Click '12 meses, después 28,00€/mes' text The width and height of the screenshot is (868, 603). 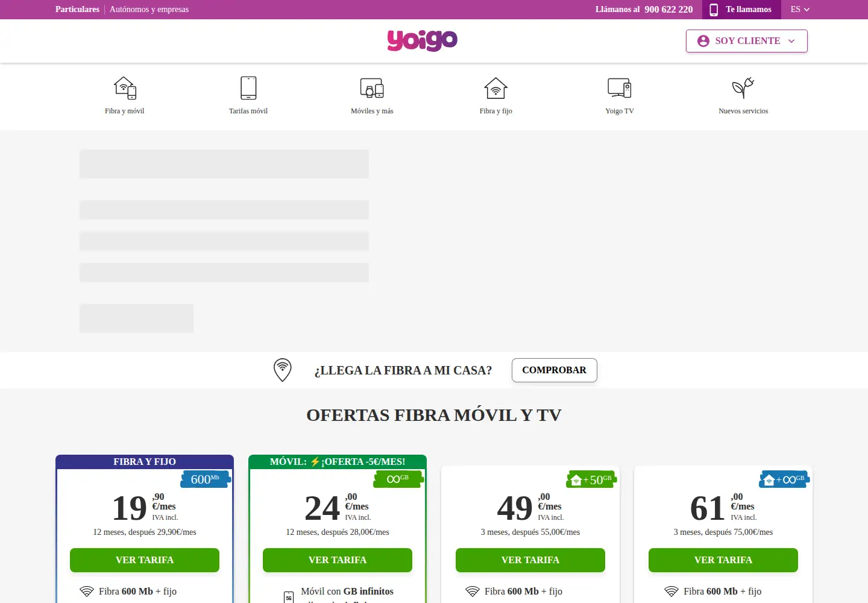(x=338, y=532)
